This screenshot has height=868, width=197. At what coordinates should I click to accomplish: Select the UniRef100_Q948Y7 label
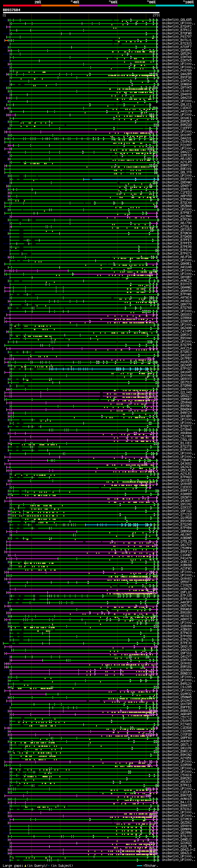point(177,186)
